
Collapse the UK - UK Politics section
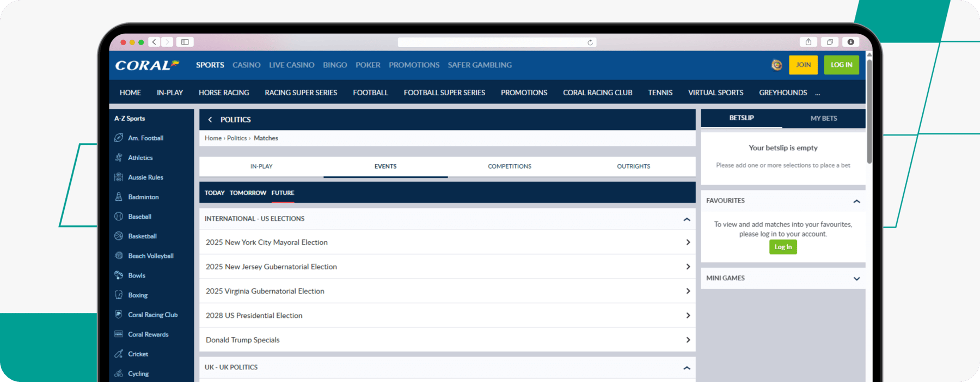687,368
